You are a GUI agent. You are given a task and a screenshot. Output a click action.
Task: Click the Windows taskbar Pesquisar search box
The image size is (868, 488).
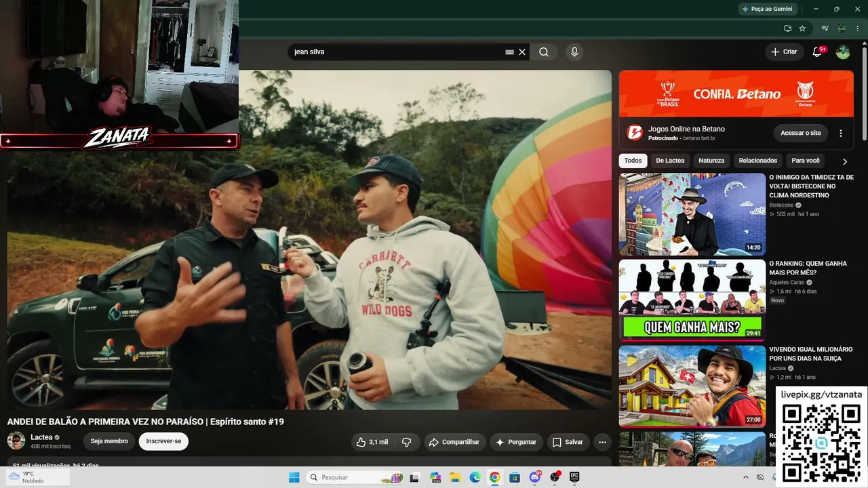point(355,477)
